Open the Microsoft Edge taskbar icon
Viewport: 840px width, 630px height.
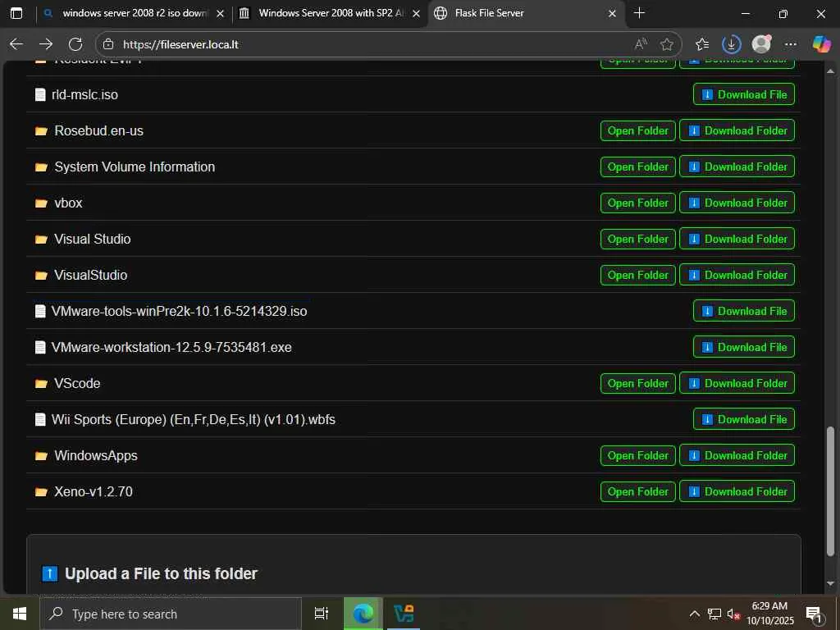pos(363,614)
